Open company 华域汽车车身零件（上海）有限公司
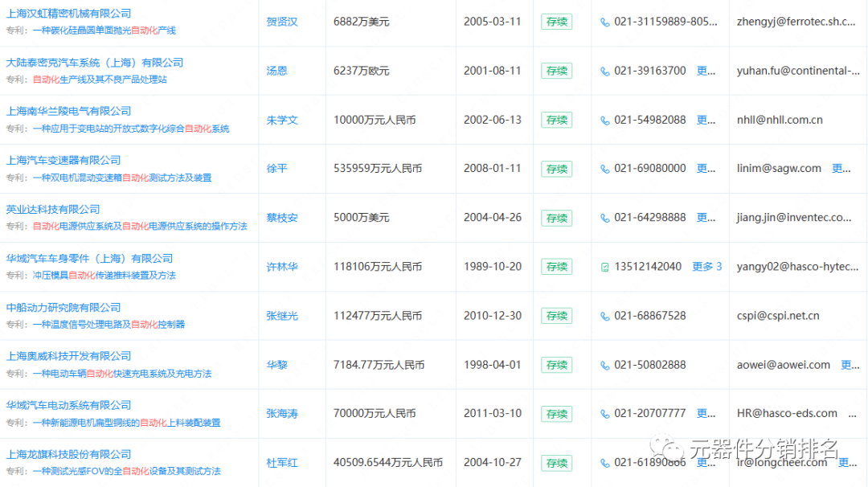Image resolution: width=868 pixels, height=487 pixels. [89, 259]
